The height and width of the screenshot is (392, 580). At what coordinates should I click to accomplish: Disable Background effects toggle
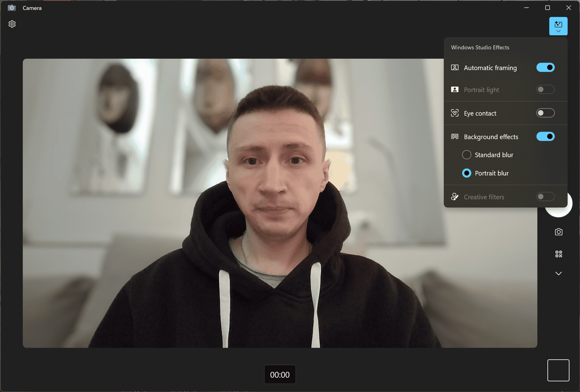pos(545,137)
